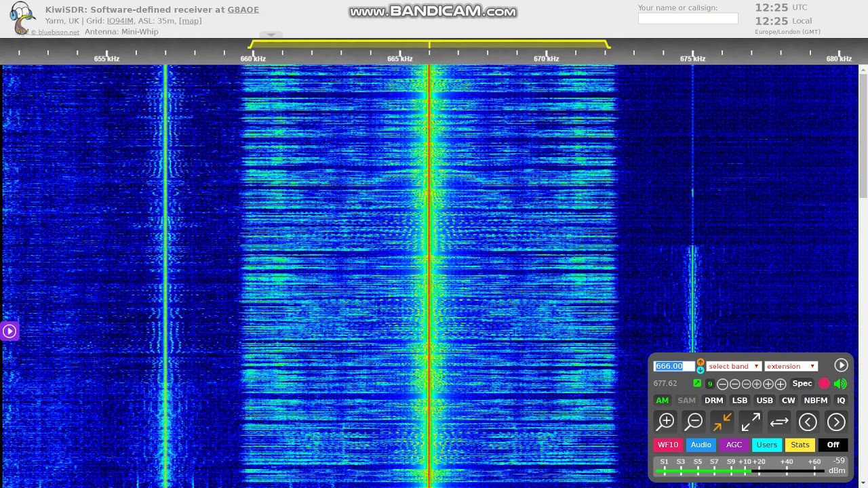The height and width of the screenshot is (488, 868).
Task: Select IQ demodulation mode
Action: pos(841,401)
